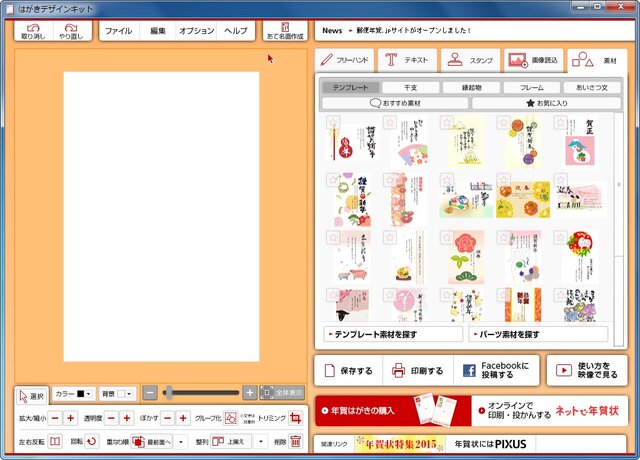Open the ファイル menu
Image resolution: width=640 pixels, height=460 pixels.
point(119,31)
